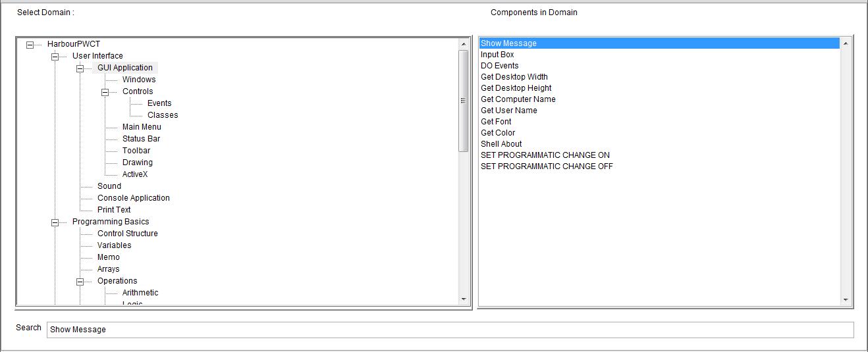The width and height of the screenshot is (868, 352).
Task: Collapse the Operations tree node
Action: pos(80,282)
